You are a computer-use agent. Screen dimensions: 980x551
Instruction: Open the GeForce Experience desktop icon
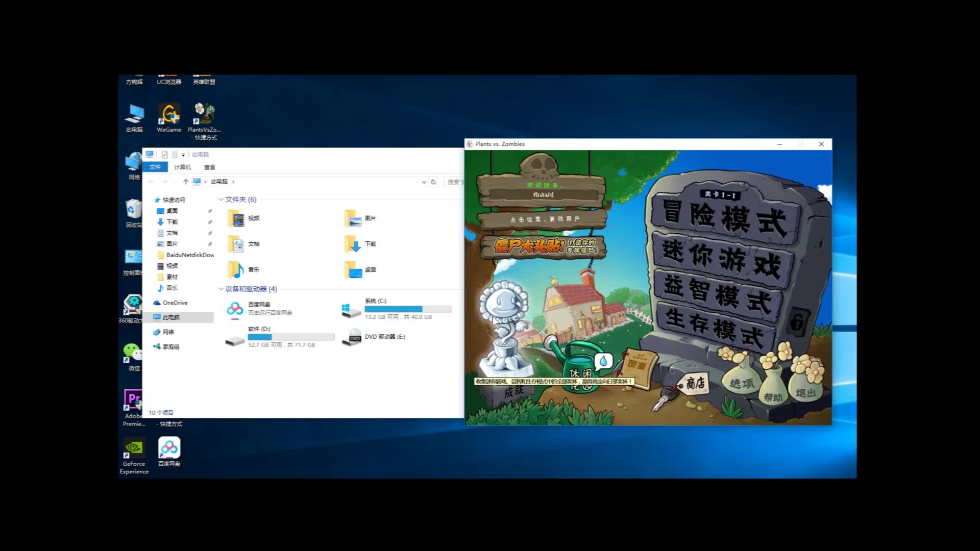134,456
